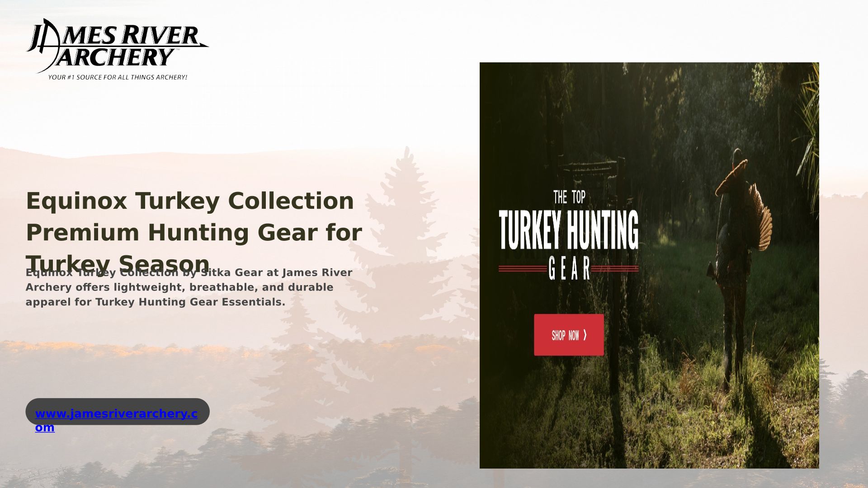This screenshot has height=488, width=868.
Task: Click the Turkey Hunting Gear banner image
Action: [649, 265]
